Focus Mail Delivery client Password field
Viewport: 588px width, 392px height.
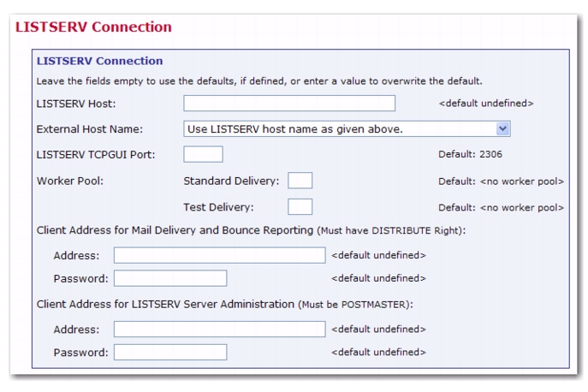pyautogui.click(x=170, y=278)
